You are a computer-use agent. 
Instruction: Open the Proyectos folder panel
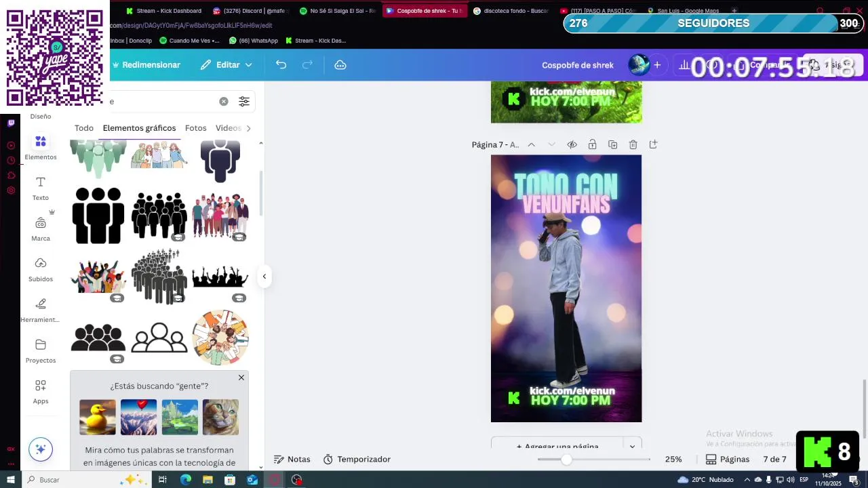[41, 350]
